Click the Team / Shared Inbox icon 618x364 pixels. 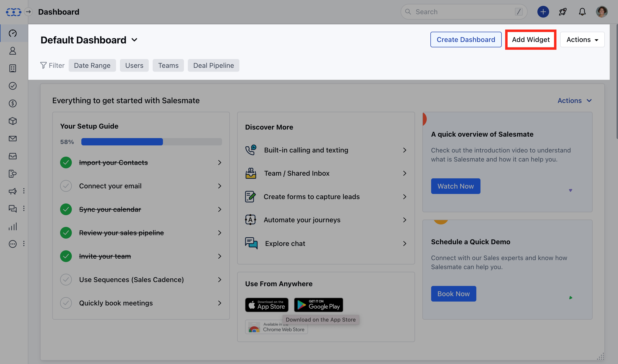tap(251, 173)
